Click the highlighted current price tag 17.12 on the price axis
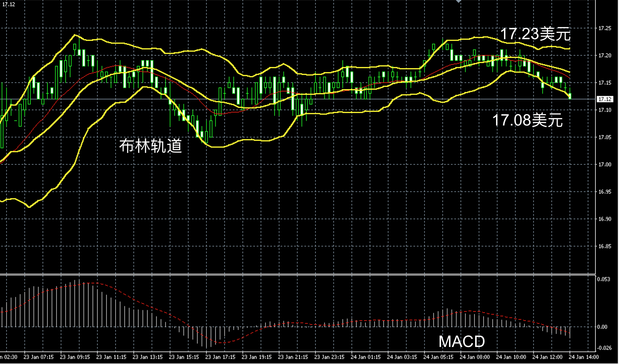The width and height of the screenshot is (619, 364). [605, 99]
